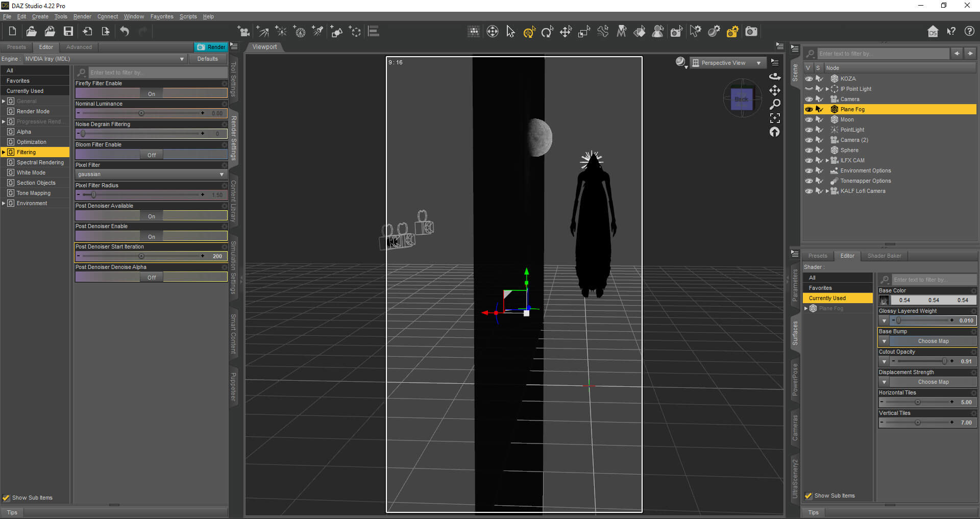The width and height of the screenshot is (980, 519).
Task: Create a new camera with the toolbar icon
Action: (244, 32)
